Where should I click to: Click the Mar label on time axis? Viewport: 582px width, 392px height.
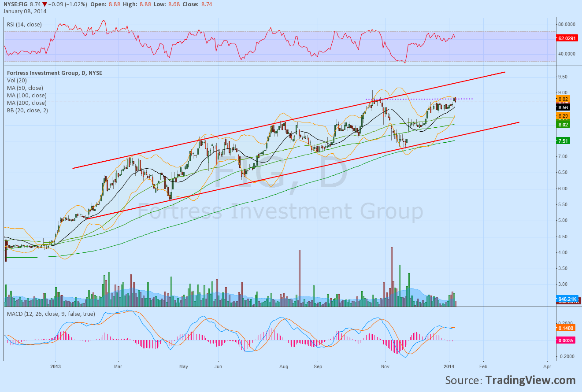(x=118, y=366)
